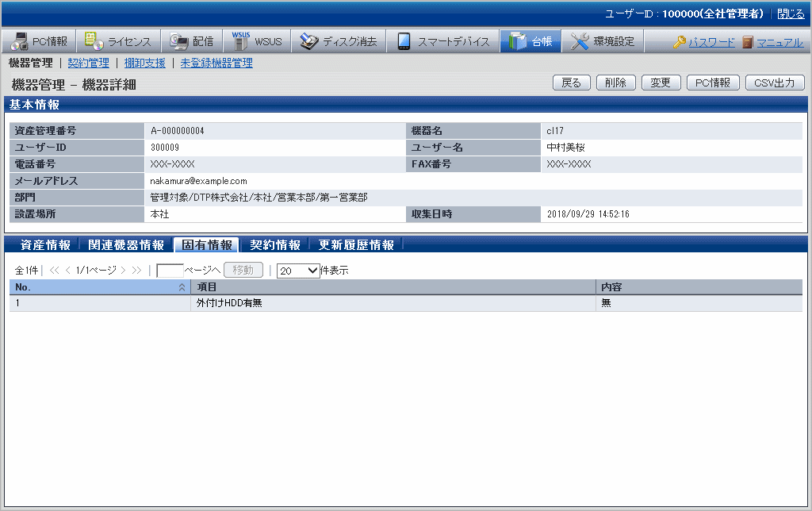Open the スマートデバイス smart device icon

pyautogui.click(x=404, y=41)
